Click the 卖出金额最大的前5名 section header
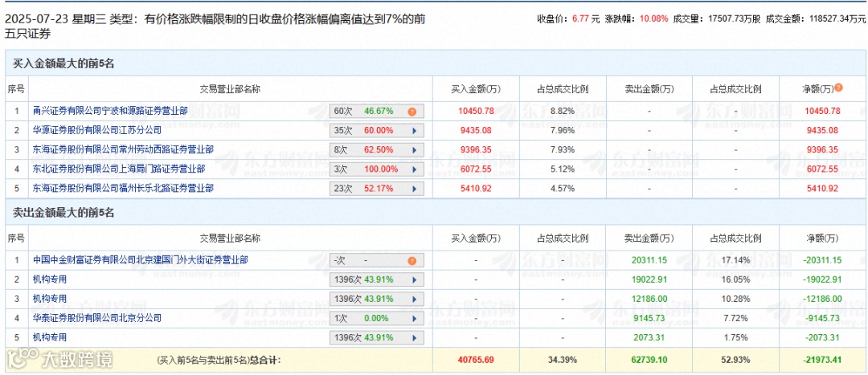Image resolution: width=868 pixels, height=375 pixels. pyautogui.click(x=63, y=213)
